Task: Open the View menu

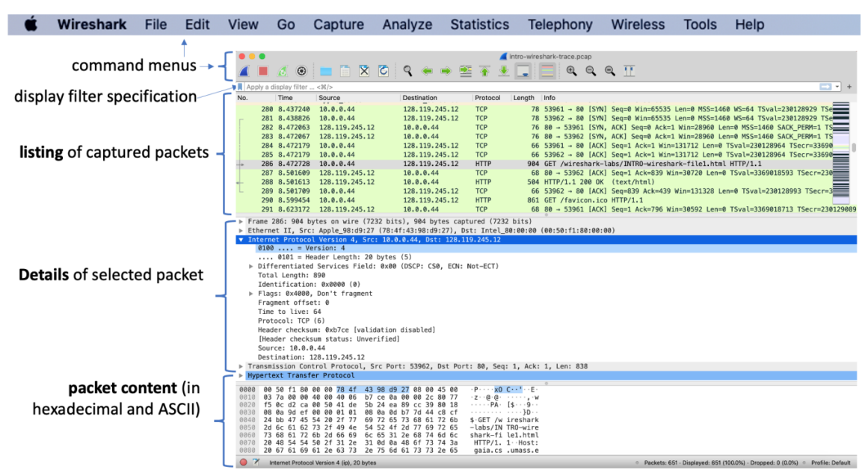Action: coord(243,25)
